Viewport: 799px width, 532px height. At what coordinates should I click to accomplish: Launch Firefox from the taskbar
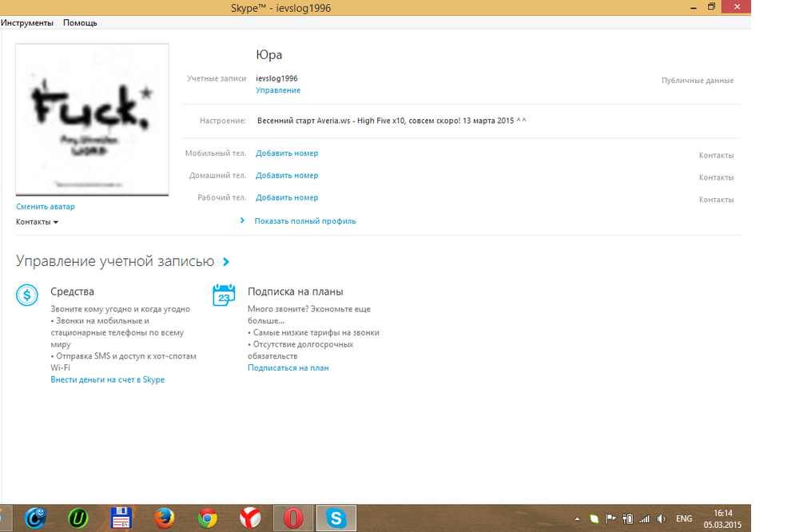click(164, 518)
